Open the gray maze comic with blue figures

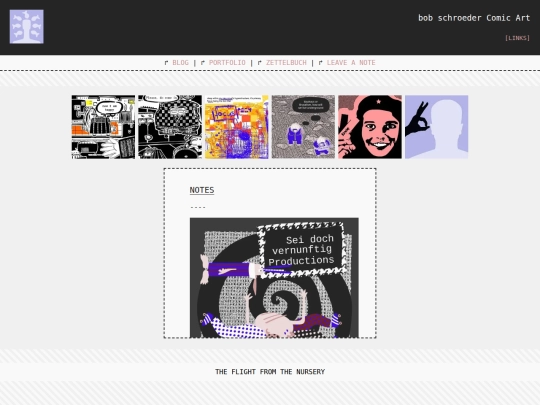pyautogui.click(x=303, y=127)
